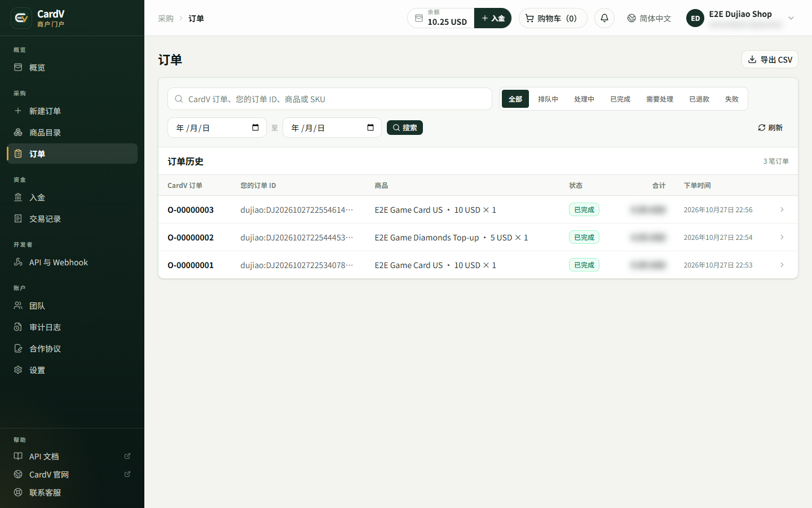Click timestamp 2026年10月27日 22:53
Screen dimensions: 812x508
718,265
